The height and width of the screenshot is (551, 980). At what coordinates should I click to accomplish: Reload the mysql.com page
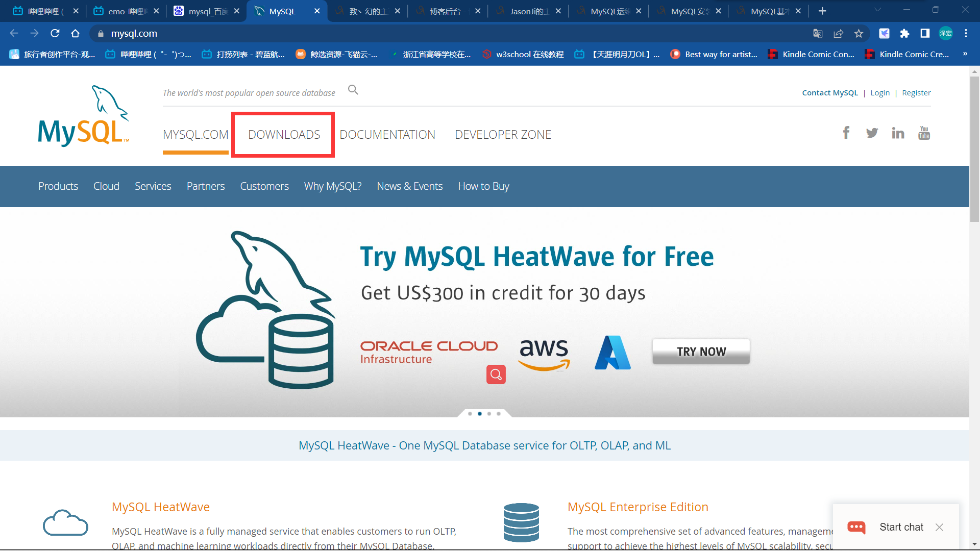55,33
